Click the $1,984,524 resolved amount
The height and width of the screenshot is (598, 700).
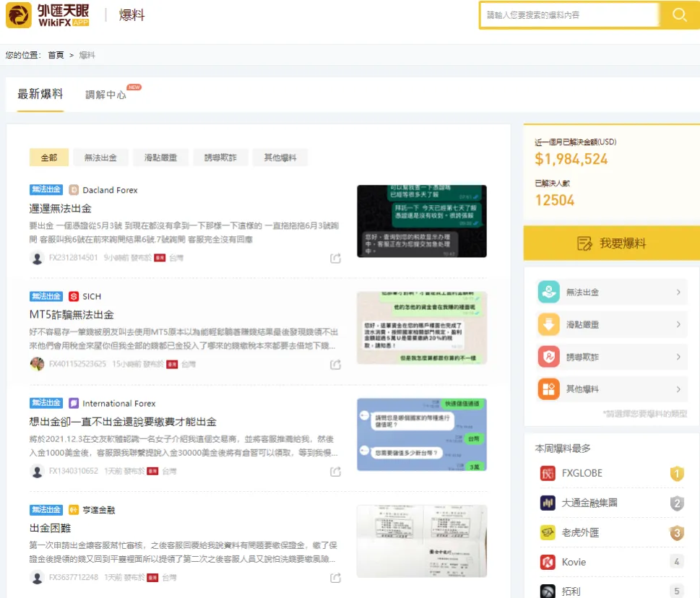pos(571,160)
